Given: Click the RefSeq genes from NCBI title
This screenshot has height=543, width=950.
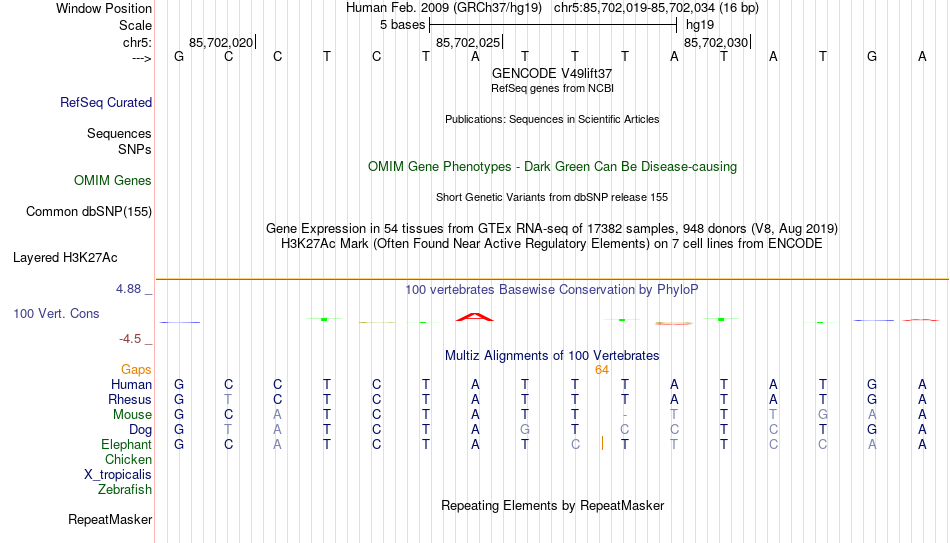Looking at the screenshot, I should point(553,88).
